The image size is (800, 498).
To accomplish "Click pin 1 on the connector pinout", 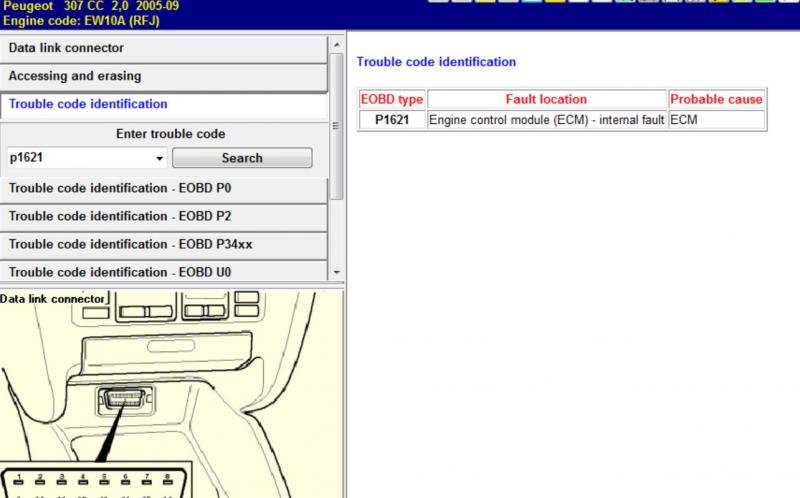I will pos(19,478).
